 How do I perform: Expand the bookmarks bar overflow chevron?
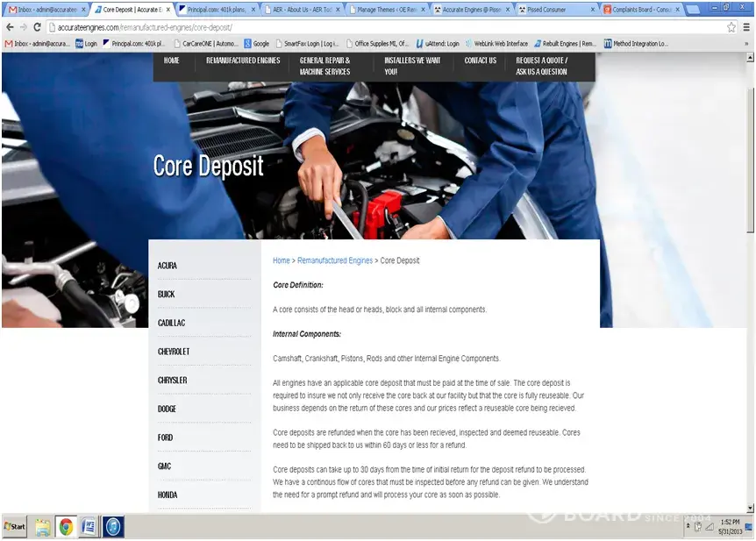pyautogui.click(x=748, y=43)
